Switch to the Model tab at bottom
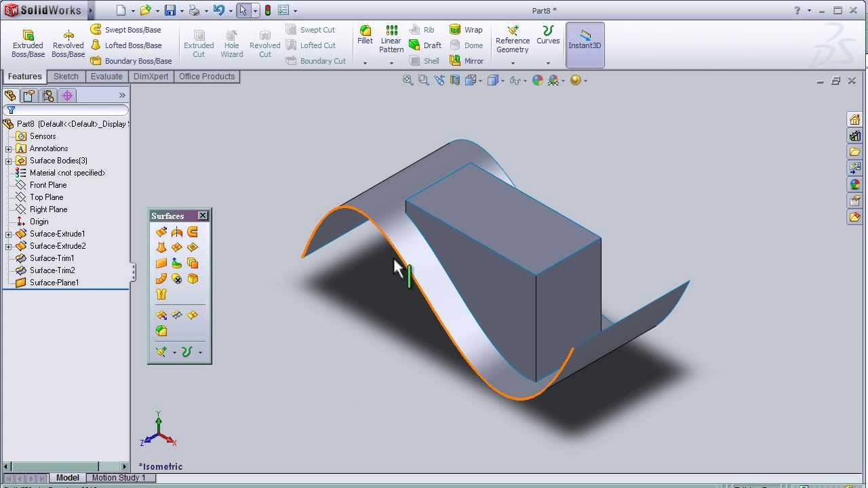Viewport: 868px width, 488px height. tap(67, 478)
